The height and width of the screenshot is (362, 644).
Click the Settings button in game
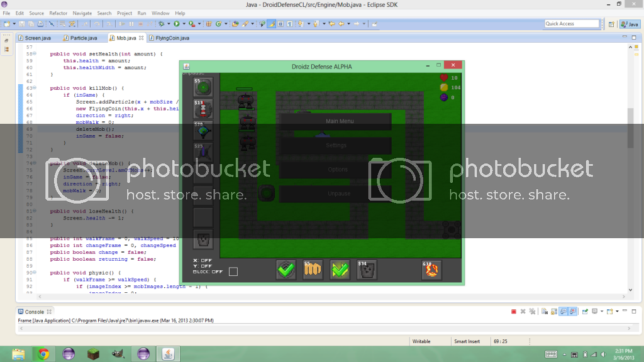point(335,145)
